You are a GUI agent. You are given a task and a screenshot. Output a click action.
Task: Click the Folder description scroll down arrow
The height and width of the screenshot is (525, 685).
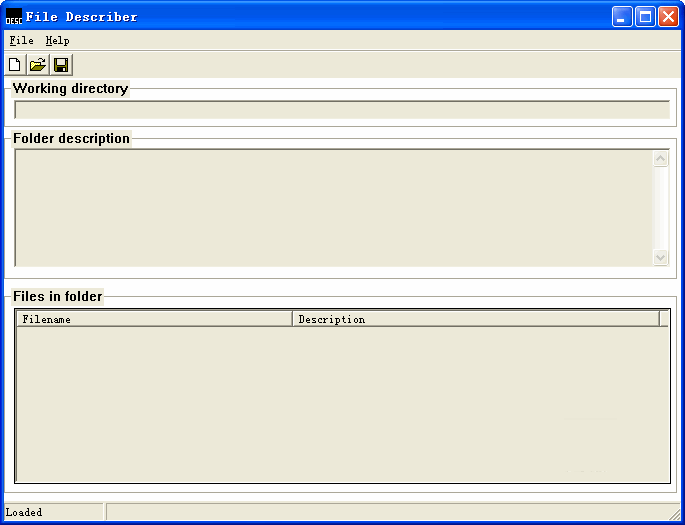(660, 257)
